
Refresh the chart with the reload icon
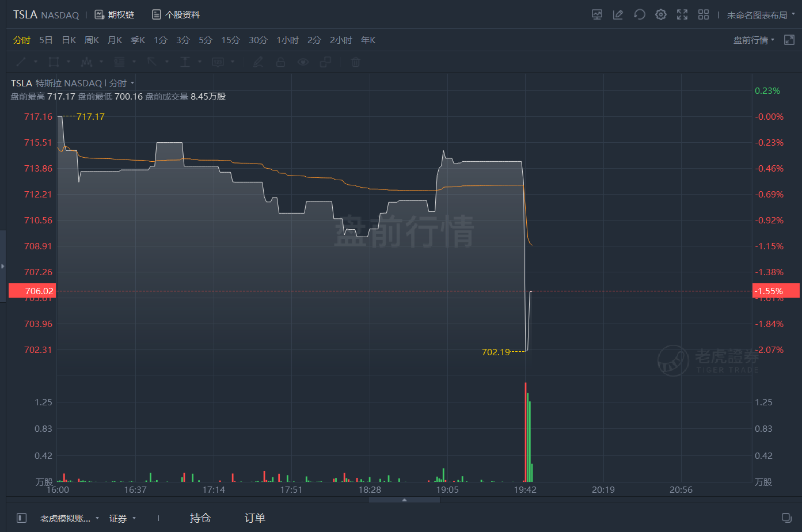tap(639, 15)
